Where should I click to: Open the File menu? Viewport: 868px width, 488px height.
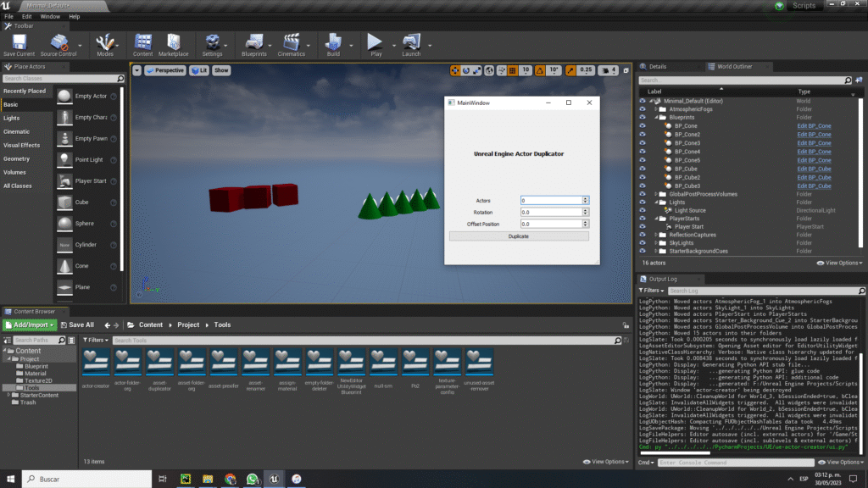(8, 17)
